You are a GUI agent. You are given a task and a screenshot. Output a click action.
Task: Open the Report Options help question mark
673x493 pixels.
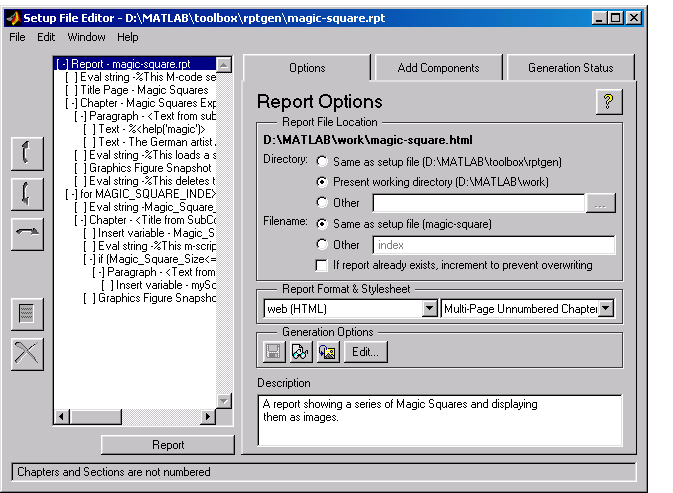[x=609, y=102]
